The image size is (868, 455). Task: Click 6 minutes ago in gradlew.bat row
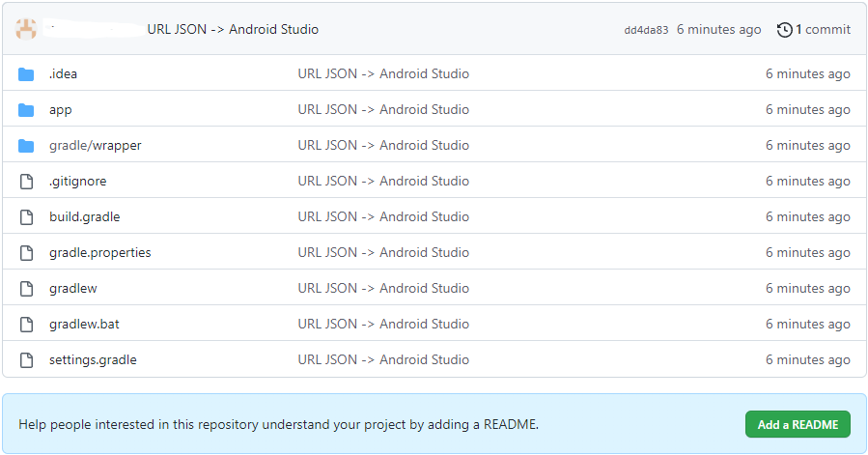coord(808,325)
